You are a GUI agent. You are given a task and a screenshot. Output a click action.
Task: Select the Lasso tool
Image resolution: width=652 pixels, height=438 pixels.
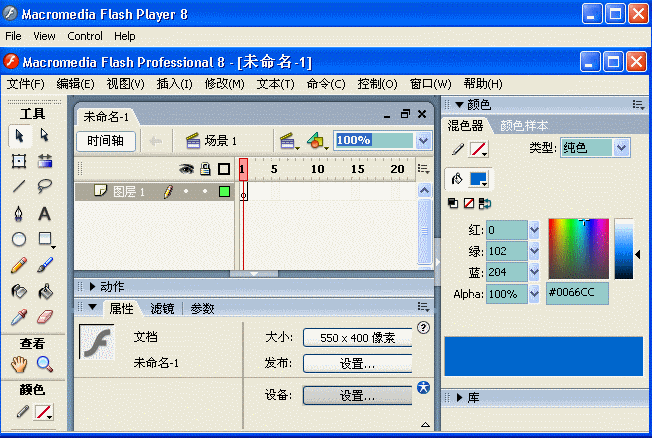44,186
